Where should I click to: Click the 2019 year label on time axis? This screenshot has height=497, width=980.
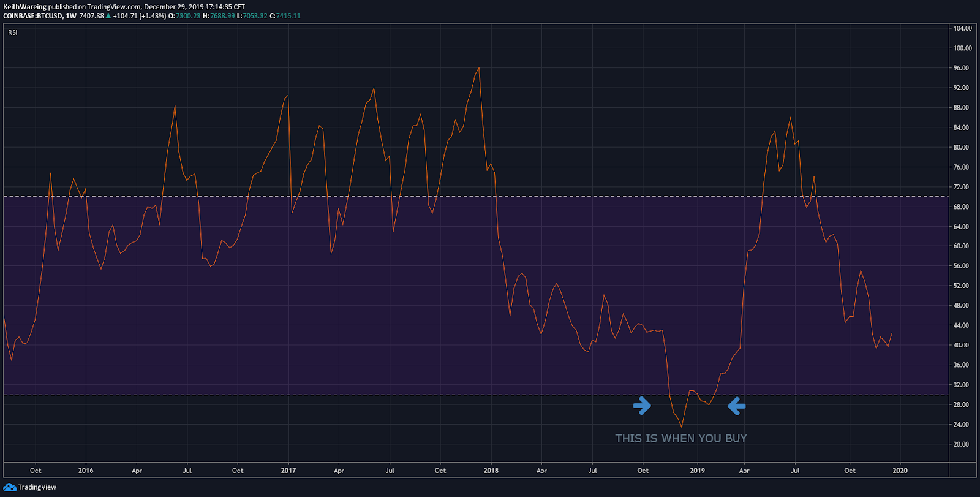(x=698, y=471)
